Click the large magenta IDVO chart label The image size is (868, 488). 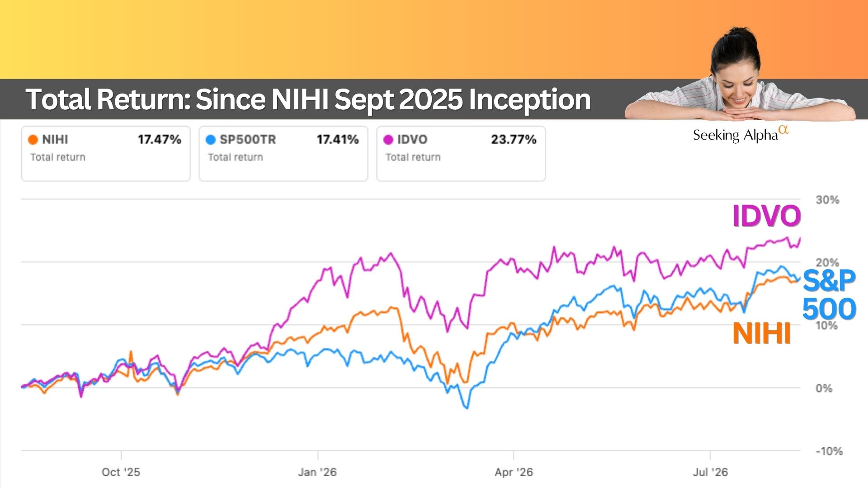pyautogui.click(x=767, y=216)
